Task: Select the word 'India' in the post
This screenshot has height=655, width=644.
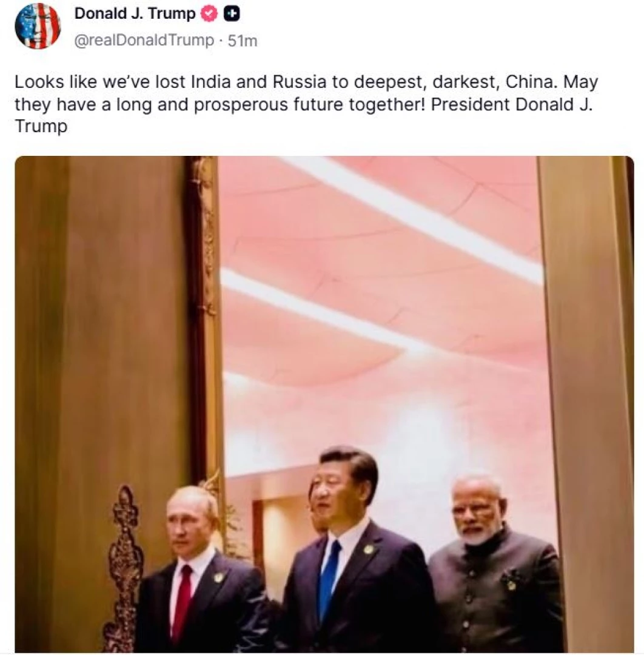Action: click(x=210, y=81)
